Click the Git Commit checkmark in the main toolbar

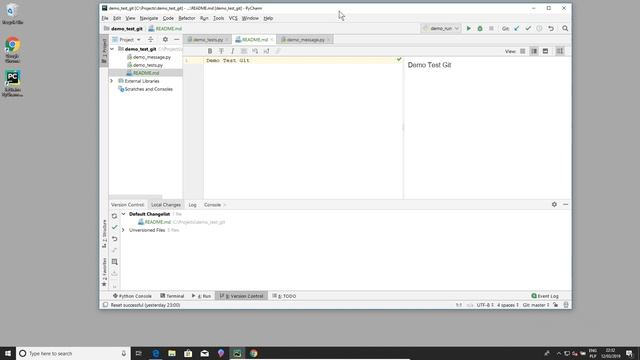(x=528, y=29)
